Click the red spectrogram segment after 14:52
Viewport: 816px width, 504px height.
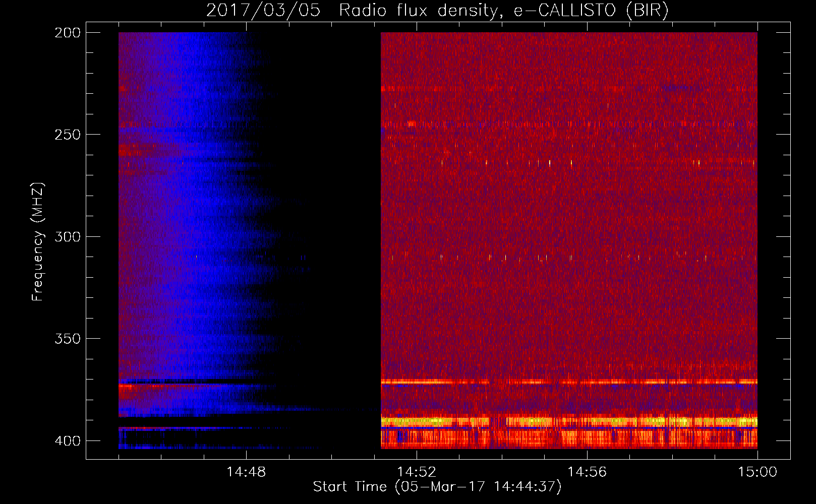click(569, 240)
